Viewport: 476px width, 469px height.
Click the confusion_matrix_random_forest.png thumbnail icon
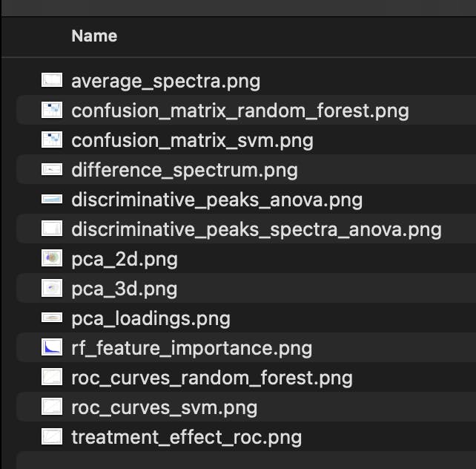[52, 111]
